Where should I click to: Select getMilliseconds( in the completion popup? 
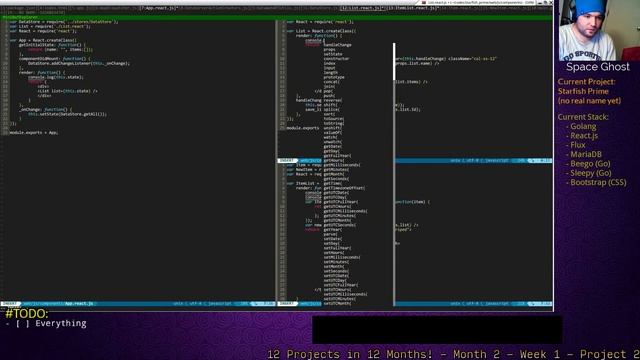coord(342,165)
